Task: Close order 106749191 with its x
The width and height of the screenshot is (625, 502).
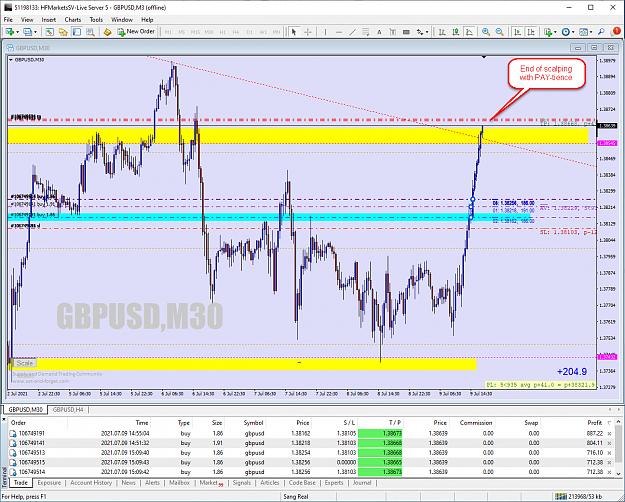Action: (x=609, y=434)
